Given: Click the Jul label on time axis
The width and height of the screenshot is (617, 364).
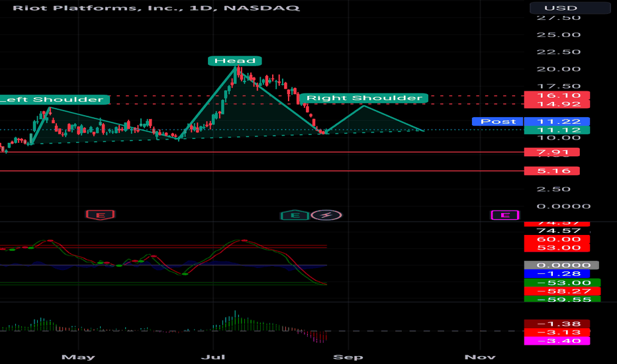Looking at the screenshot, I should pos(213,357).
